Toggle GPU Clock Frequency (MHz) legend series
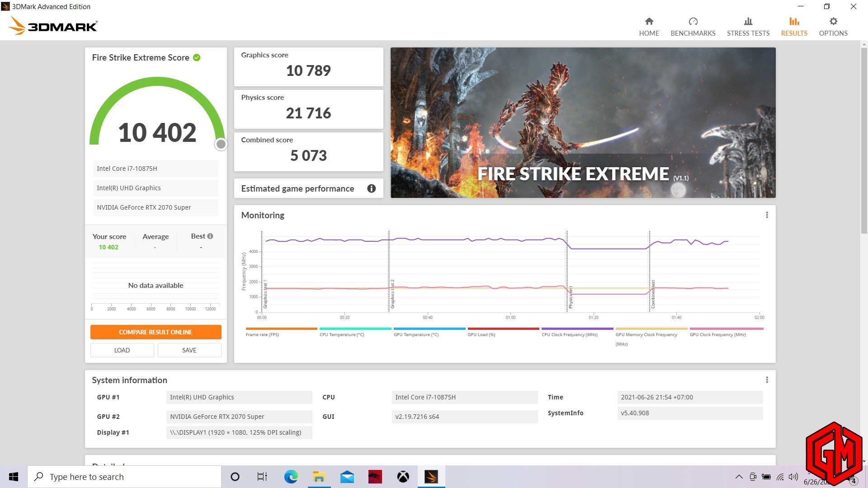868x488 pixels. click(726, 332)
